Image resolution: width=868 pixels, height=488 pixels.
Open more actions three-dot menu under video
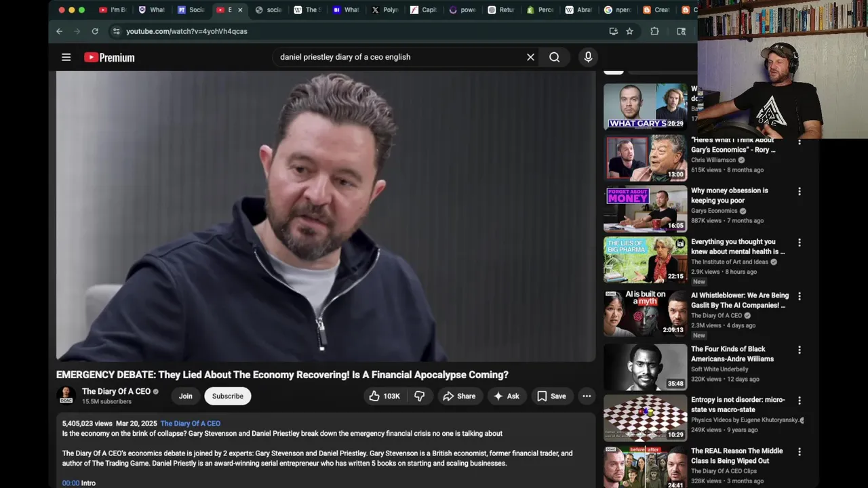pyautogui.click(x=587, y=396)
